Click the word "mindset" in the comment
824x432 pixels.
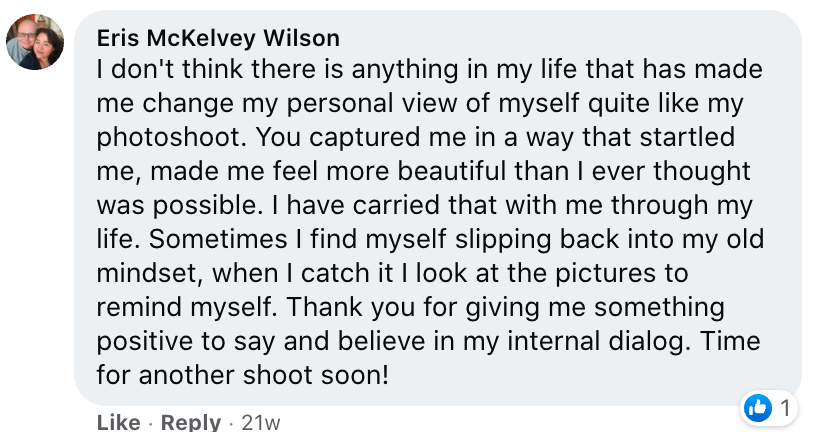click(149, 273)
